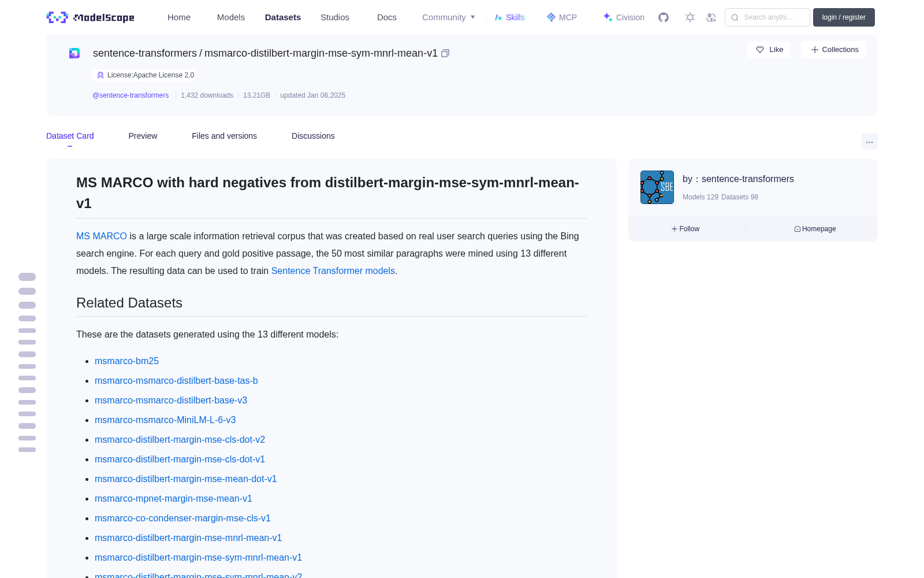924x578 pixels.
Task: Click the '13.21GB' size text
Action: (x=256, y=95)
